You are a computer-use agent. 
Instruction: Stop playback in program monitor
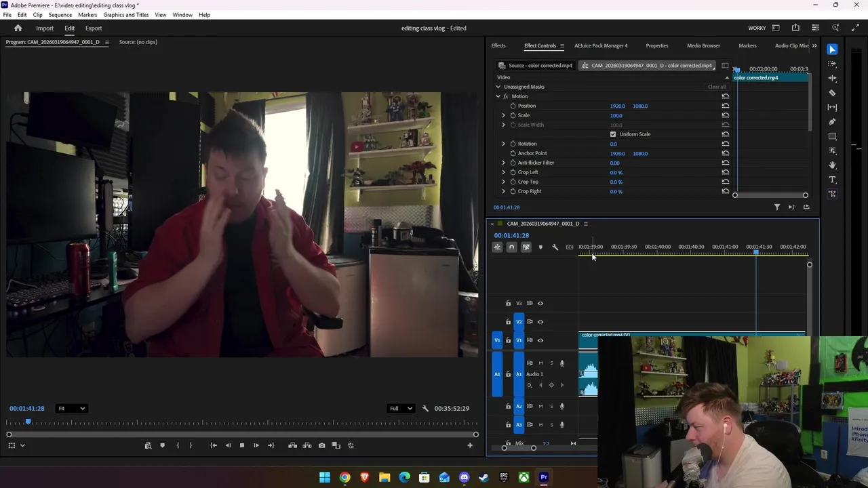(241, 445)
